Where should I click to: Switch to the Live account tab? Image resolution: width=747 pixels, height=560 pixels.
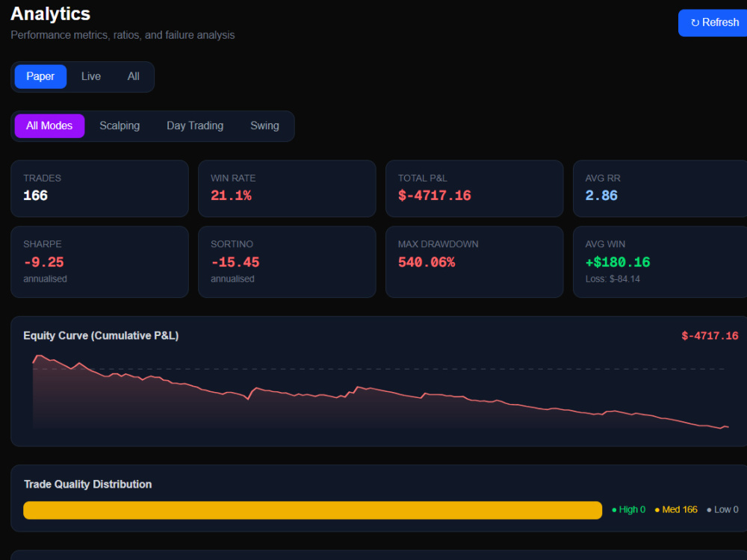point(91,76)
